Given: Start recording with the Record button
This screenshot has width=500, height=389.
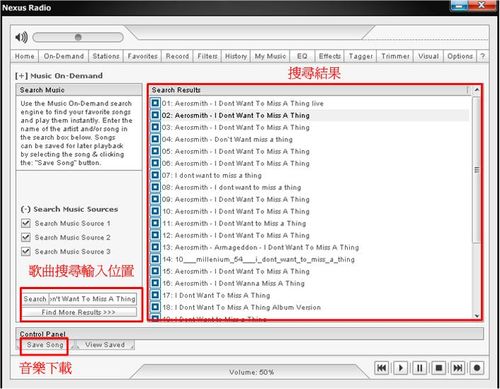Looking at the screenshot, I should point(477,368).
